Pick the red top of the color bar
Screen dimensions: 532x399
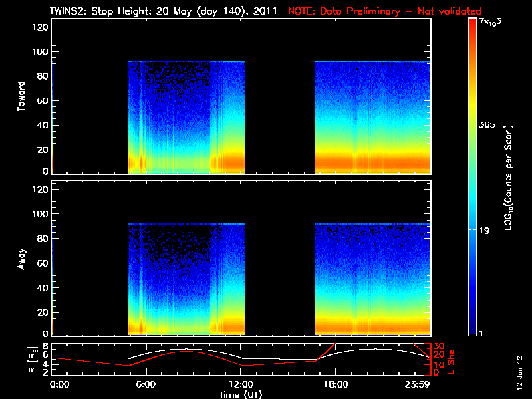pyautogui.click(x=473, y=22)
